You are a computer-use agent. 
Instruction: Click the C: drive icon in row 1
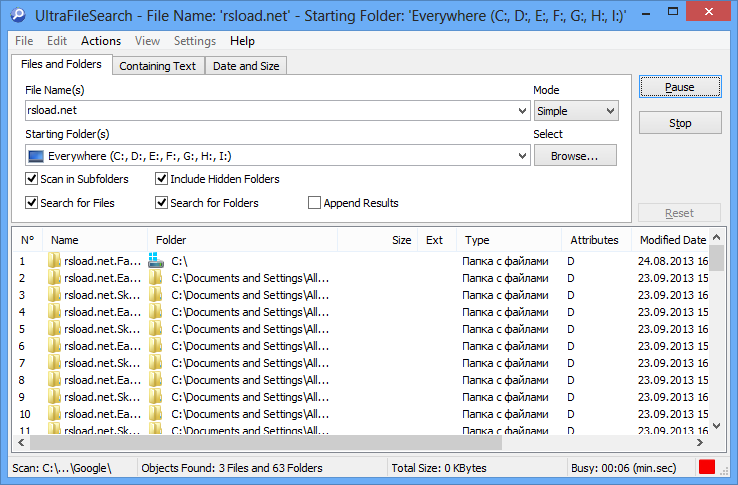pos(156,260)
